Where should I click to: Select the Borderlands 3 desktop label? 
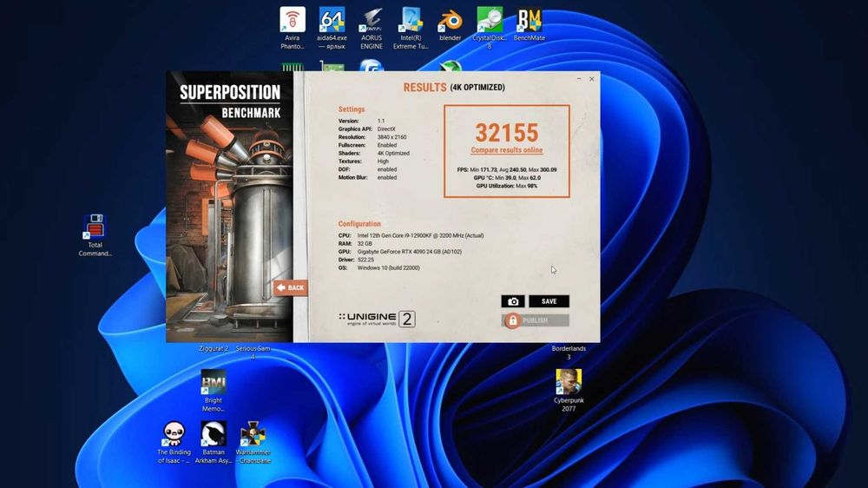569,353
